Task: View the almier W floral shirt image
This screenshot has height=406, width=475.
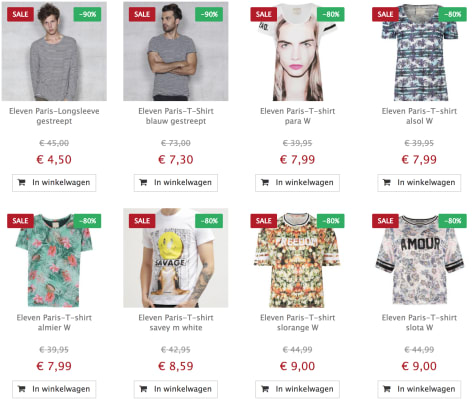Action: (x=54, y=258)
